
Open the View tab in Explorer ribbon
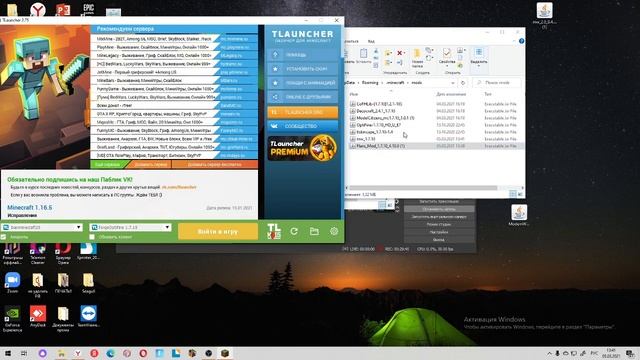tap(371, 41)
